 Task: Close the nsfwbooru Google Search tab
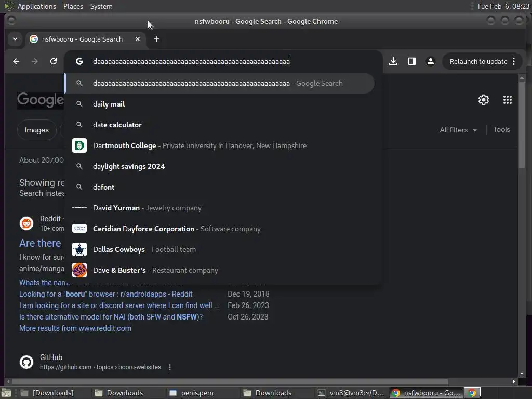pos(137,39)
